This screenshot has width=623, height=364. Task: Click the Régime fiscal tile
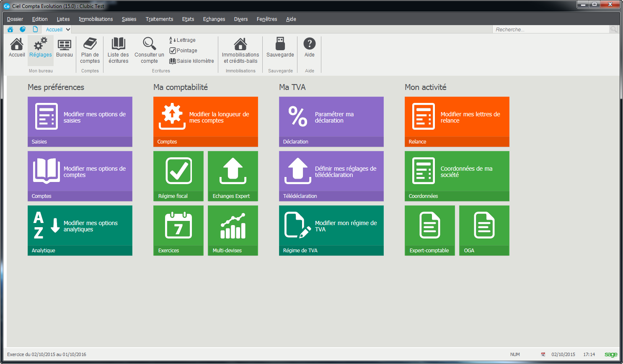pos(178,176)
